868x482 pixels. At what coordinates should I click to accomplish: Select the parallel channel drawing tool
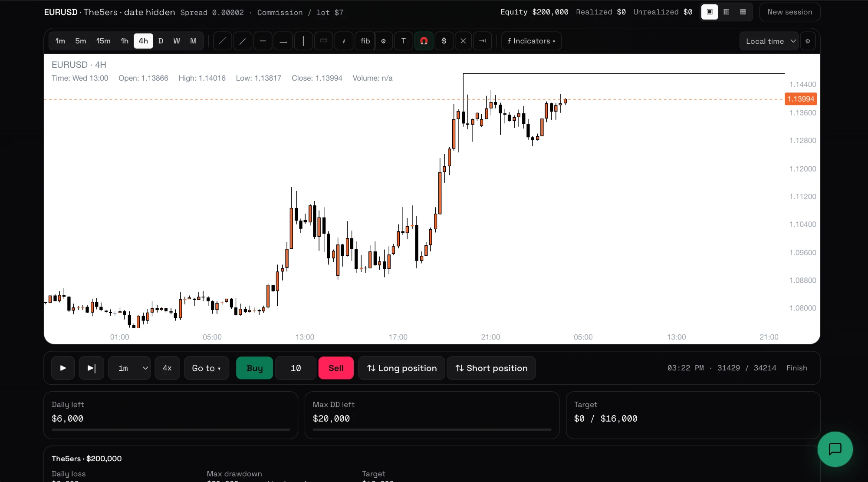[x=344, y=41]
